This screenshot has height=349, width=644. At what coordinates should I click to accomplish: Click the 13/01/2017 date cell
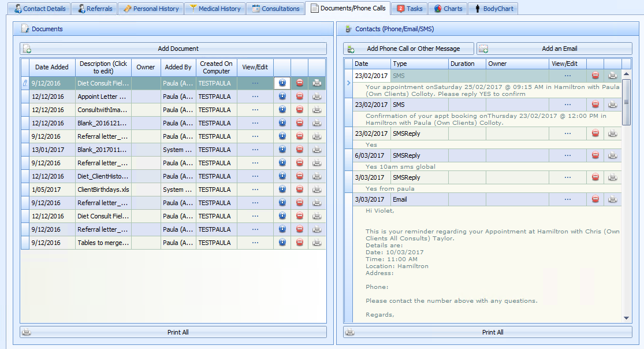52,149
